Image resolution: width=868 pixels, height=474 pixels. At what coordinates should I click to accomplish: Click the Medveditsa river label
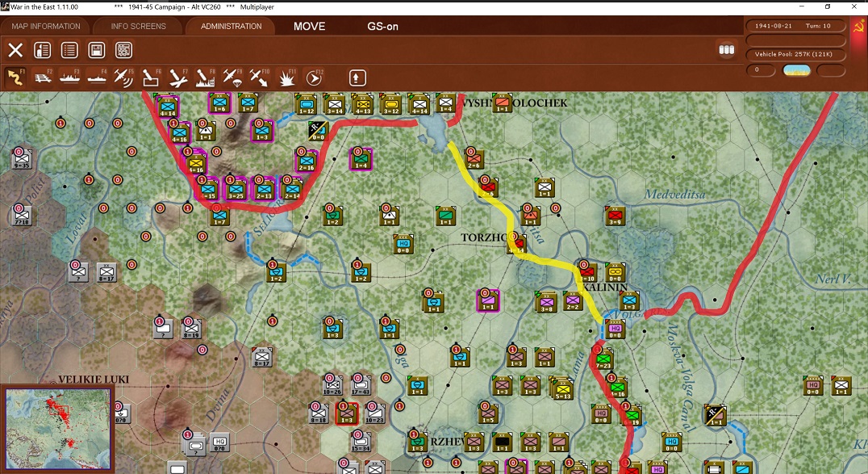675,194
